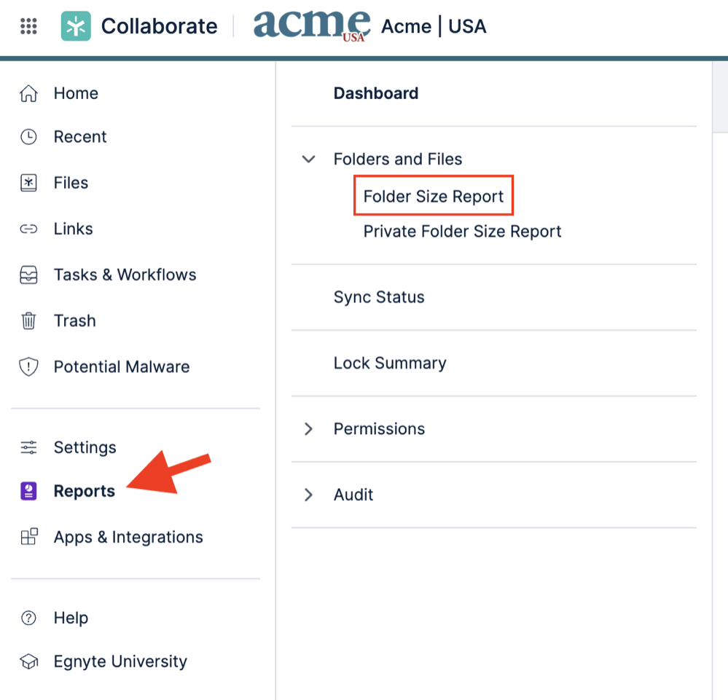Image resolution: width=728 pixels, height=700 pixels.
Task: Click the Settings sliders icon
Action: coord(28,447)
